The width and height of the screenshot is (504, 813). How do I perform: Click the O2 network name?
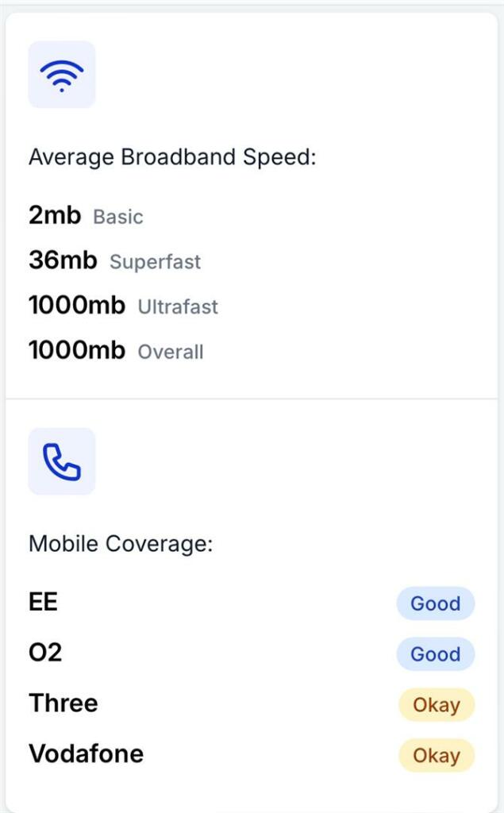click(45, 653)
